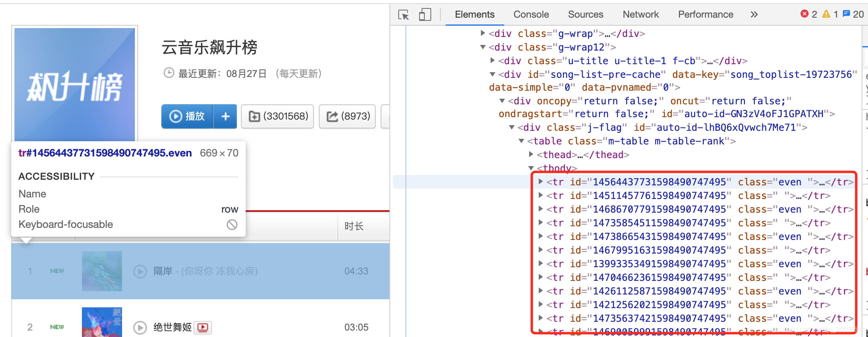This screenshot has width=868, height=337.
Task: Click the play icon beside 隔岸
Action: (140, 272)
